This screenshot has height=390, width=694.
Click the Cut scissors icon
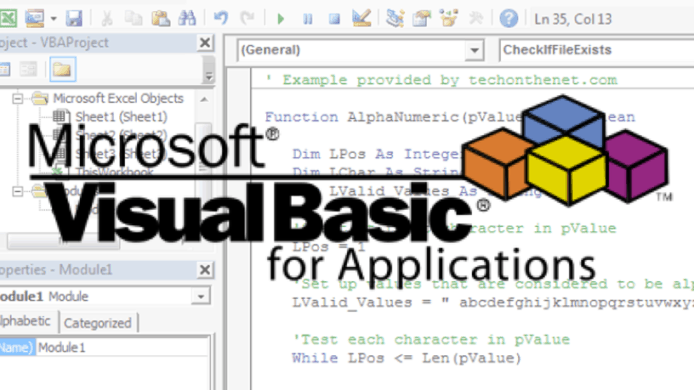click(x=107, y=19)
